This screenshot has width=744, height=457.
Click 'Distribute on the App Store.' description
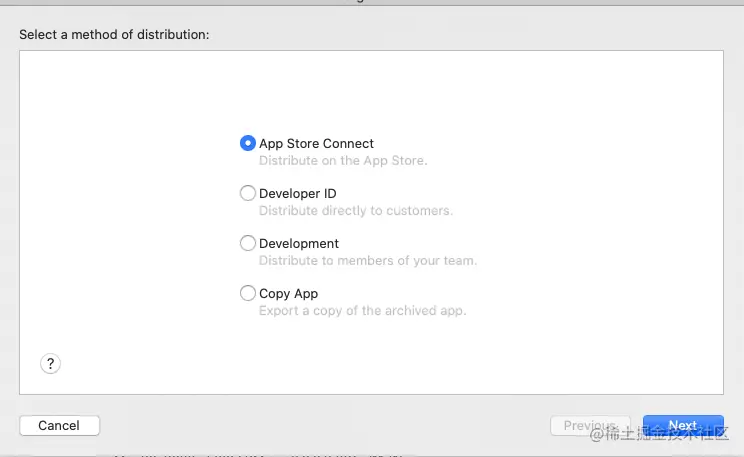point(343,161)
